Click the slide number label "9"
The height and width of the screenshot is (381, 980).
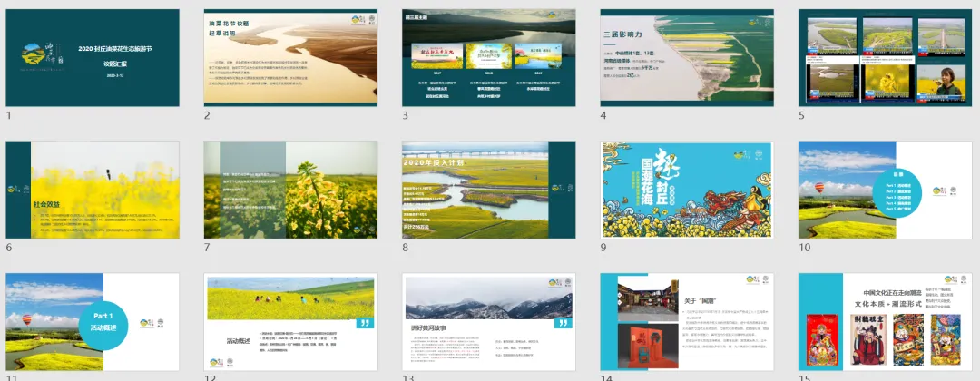(x=603, y=248)
